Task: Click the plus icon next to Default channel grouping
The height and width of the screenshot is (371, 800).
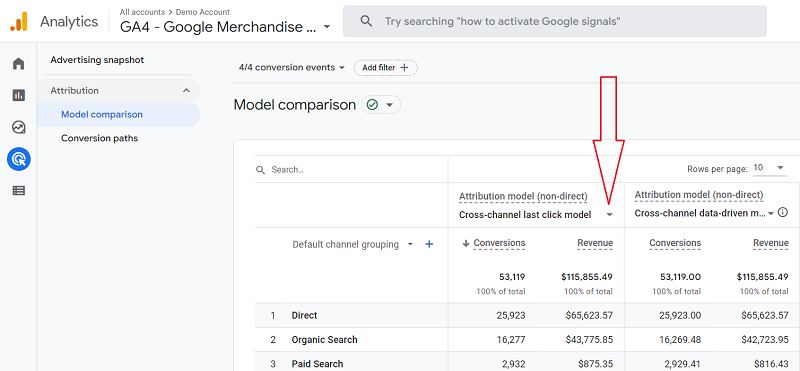Action: [429, 244]
